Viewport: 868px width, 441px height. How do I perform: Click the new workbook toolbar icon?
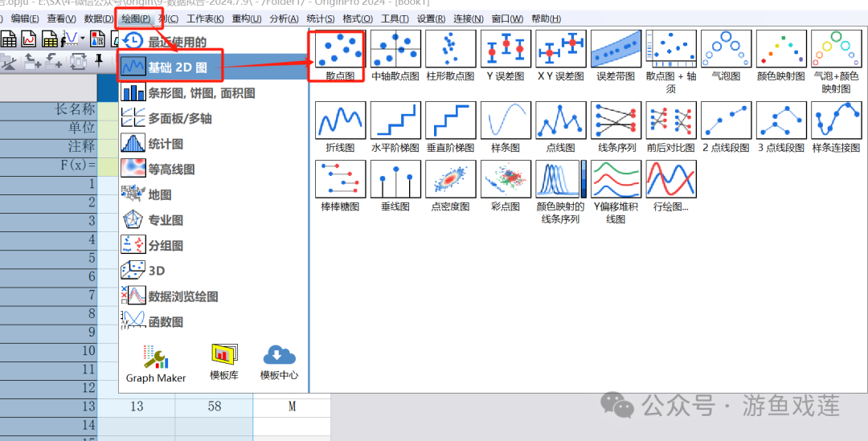tap(8, 39)
